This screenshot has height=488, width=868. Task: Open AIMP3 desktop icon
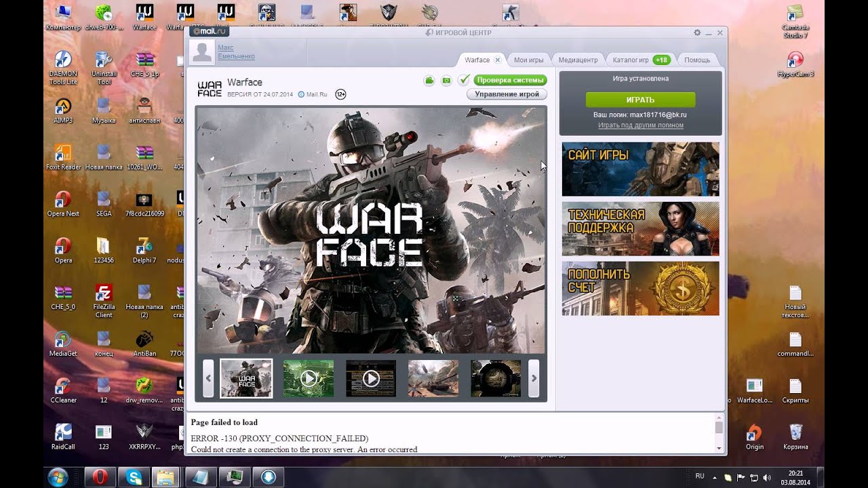[x=63, y=111]
